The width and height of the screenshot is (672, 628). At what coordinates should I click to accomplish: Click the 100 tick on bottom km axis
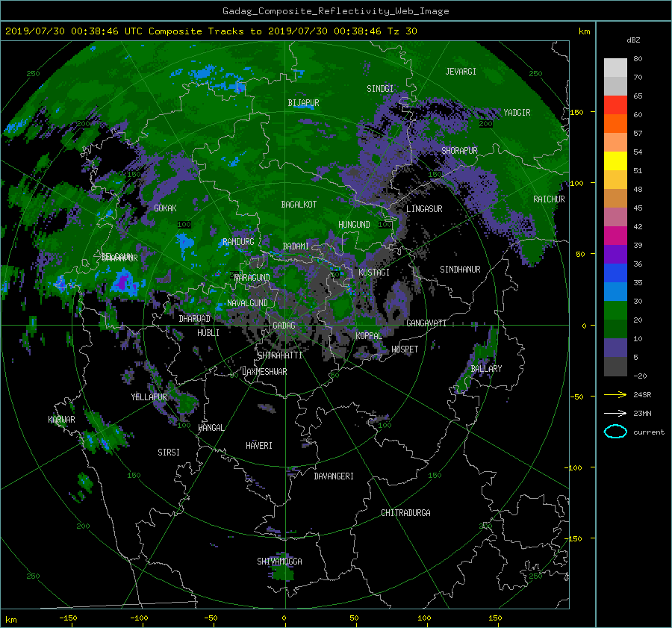(424, 618)
